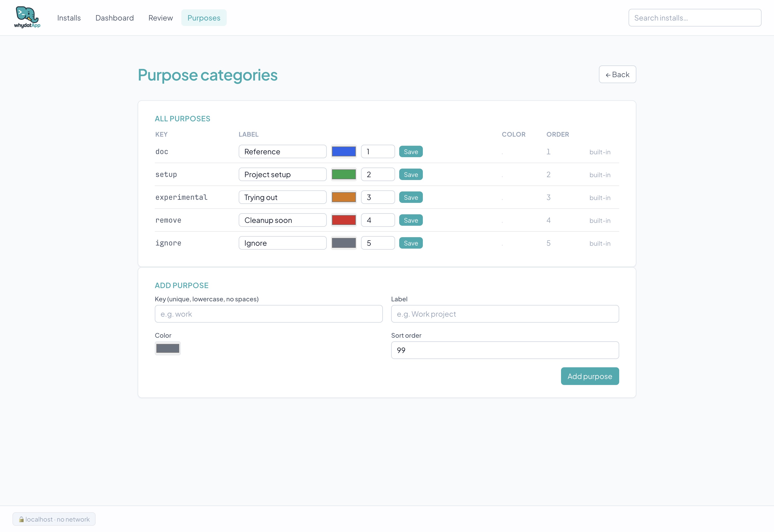774x532 pixels.
Task: Click the order field for setup row
Action: coord(378,174)
